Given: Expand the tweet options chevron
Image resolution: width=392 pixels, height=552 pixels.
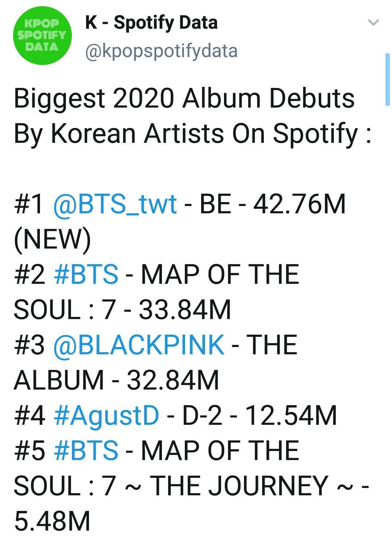Looking at the screenshot, I should point(373,23).
